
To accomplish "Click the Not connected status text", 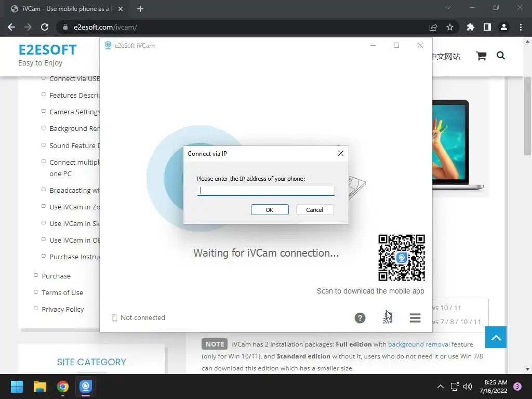I will (x=142, y=318).
